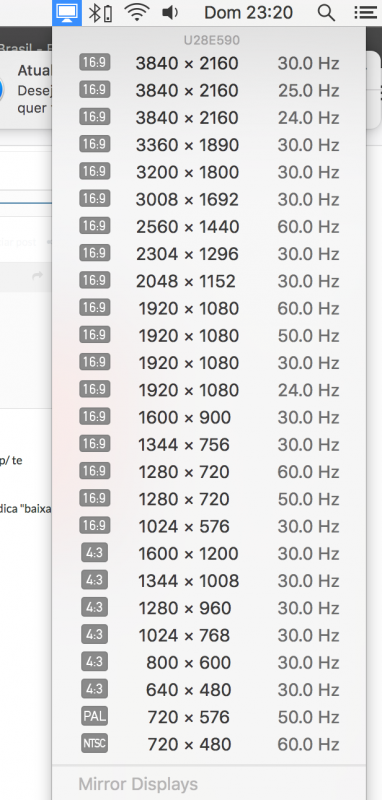Click the Bluetooth status icon
382x800 pixels.
(x=100, y=13)
